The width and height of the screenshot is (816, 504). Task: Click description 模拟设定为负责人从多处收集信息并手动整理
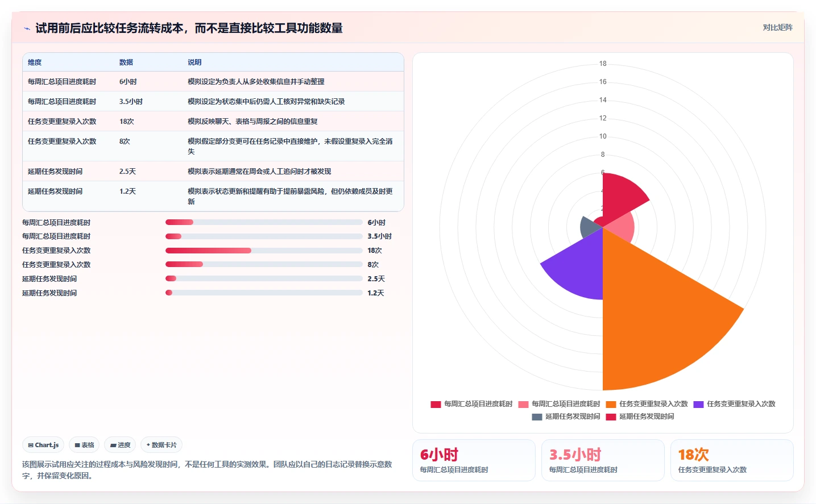[256, 82]
